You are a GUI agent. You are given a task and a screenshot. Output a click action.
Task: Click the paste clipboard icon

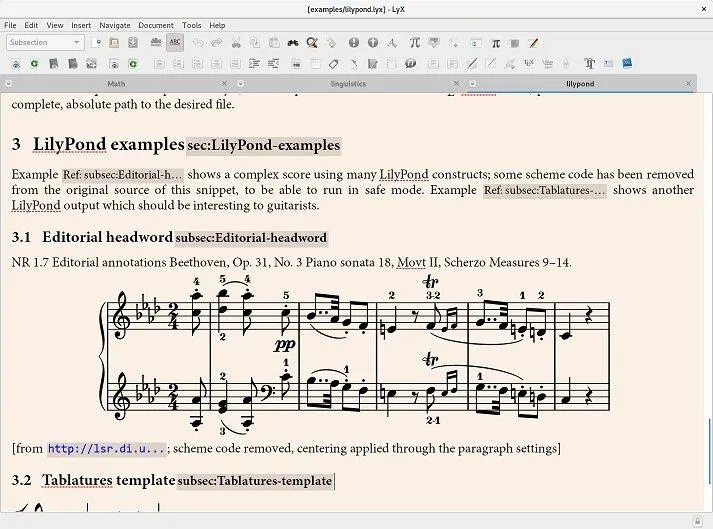pos(273,43)
